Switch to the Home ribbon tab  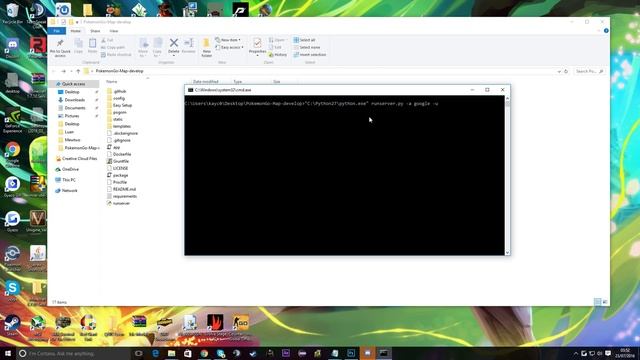(x=76, y=31)
